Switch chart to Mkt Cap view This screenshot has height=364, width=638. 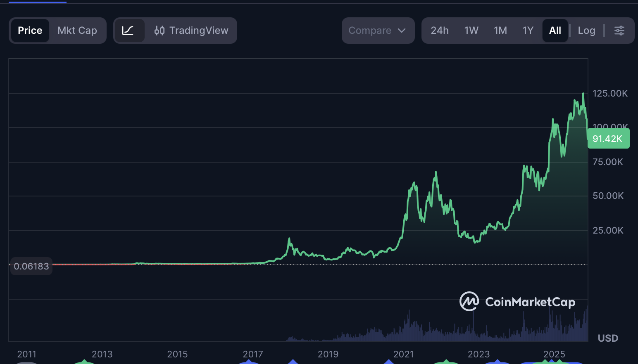click(77, 30)
